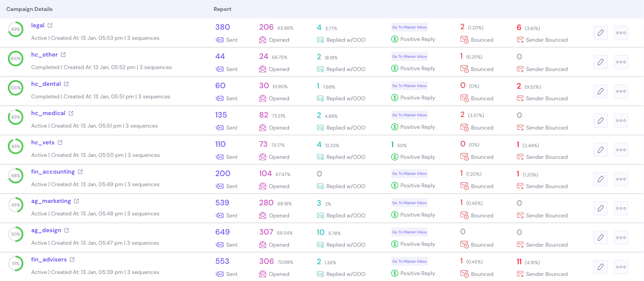Viewport: 644px width, 281px height.
Task: Open the fin_accounting campaign link
Action: pos(53,171)
